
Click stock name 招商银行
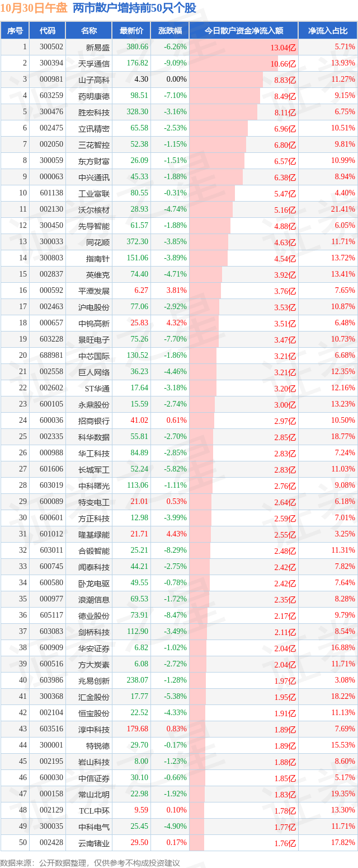[94, 421]
